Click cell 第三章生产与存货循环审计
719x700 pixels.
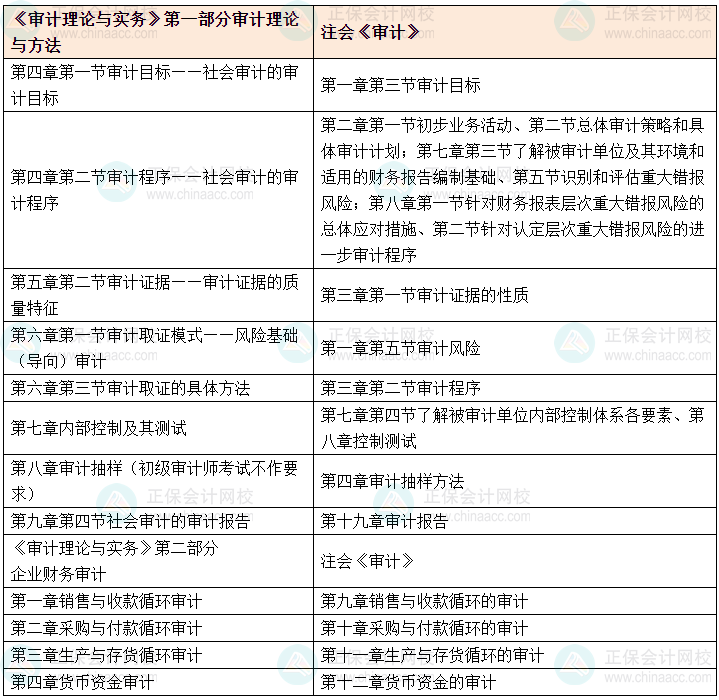click(x=158, y=655)
